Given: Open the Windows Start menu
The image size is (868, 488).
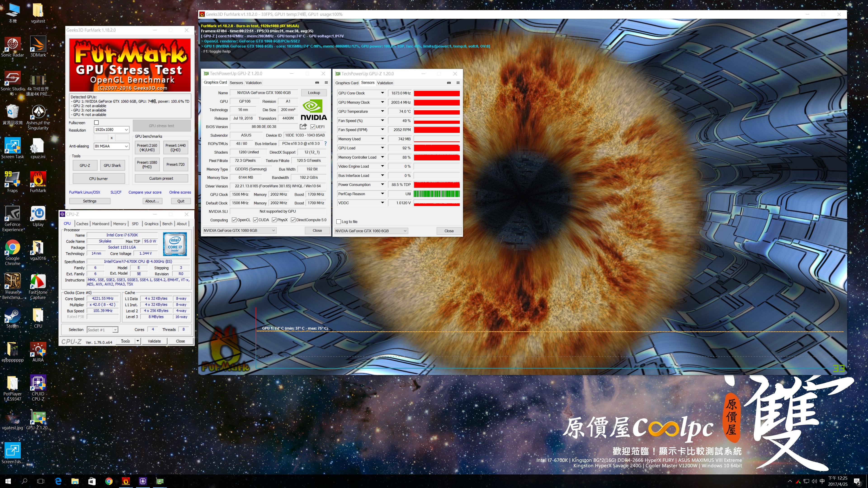Looking at the screenshot, I should coord(8,481).
